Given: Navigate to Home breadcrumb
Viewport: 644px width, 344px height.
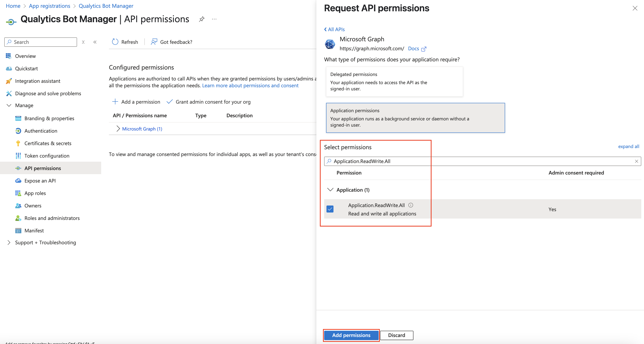Looking at the screenshot, I should click(13, 6).
